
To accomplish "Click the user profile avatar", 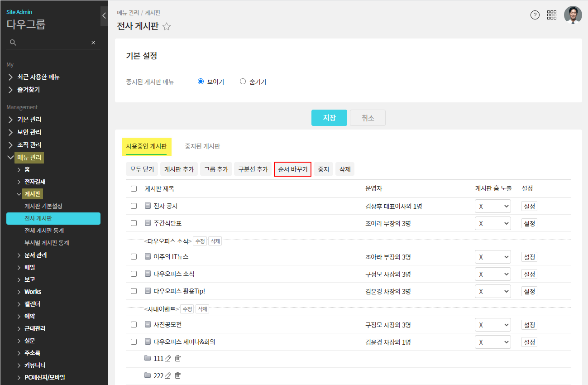I will point(573,15).
